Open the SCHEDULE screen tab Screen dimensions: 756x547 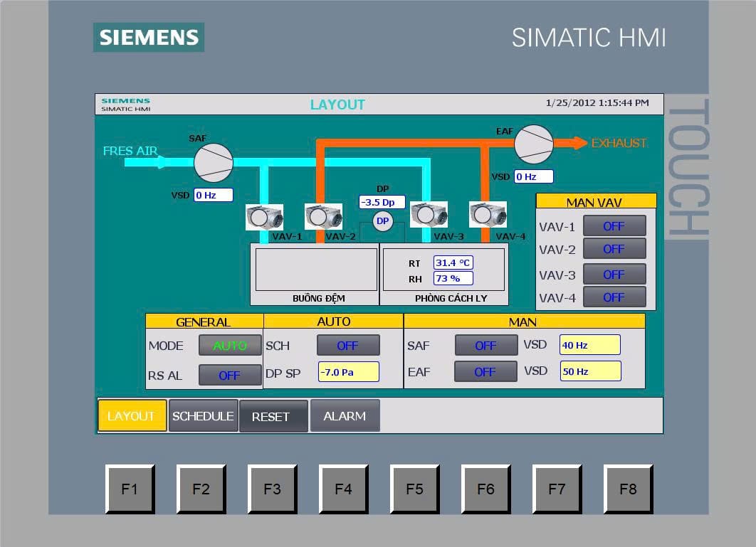click(203, 416)
